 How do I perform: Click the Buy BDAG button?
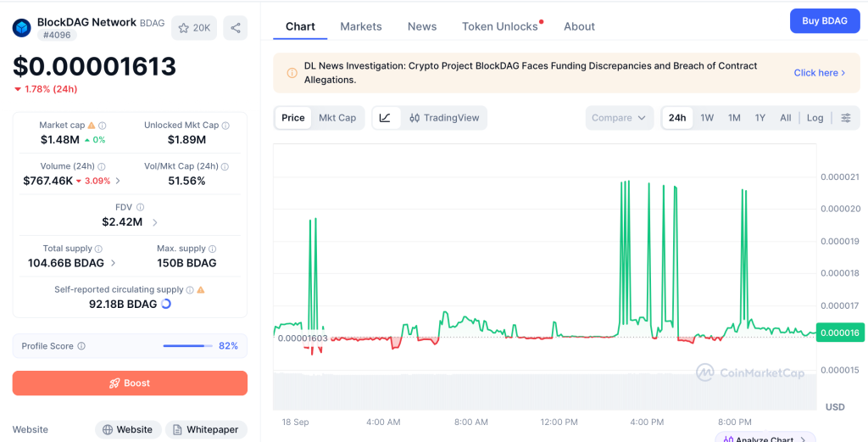pos(825,21)
